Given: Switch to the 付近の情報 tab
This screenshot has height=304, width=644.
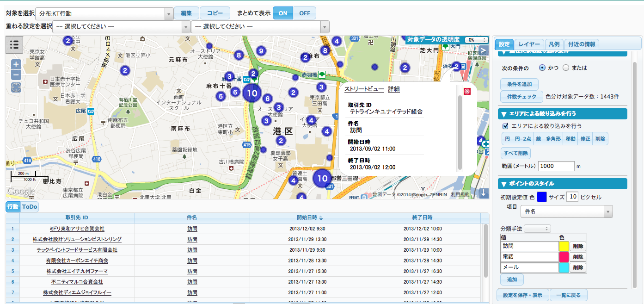Looking at the screenshot, I should click(582, 44).
